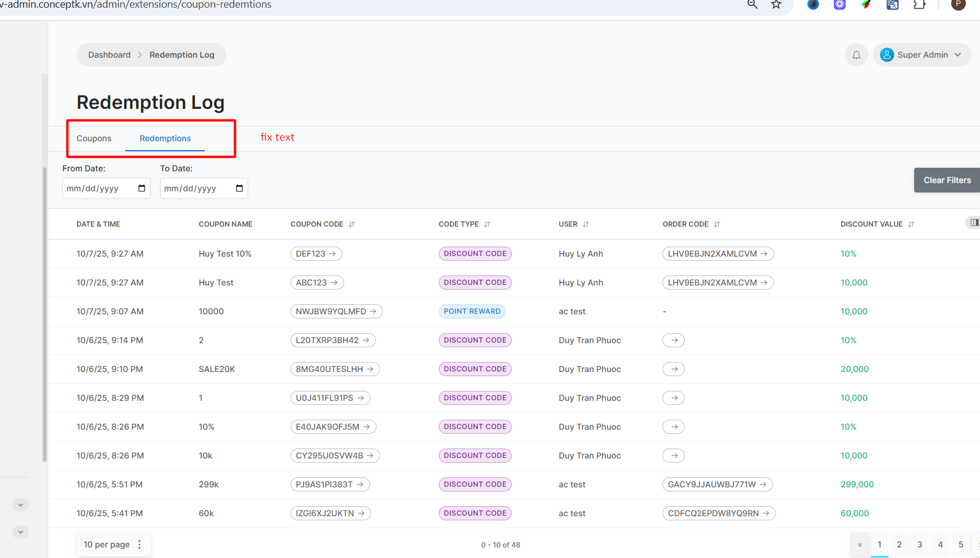Image resolution: width=980 pixels, height=558 pixels.
Task: Click the browser zoom magnifier icon
Action: (x=752, y=5)
